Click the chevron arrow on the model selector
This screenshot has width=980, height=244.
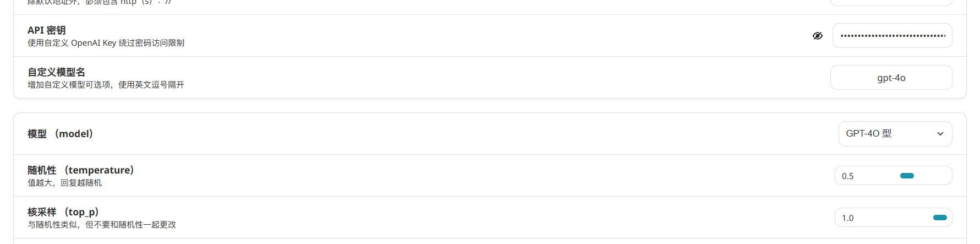tap(940, 134)
